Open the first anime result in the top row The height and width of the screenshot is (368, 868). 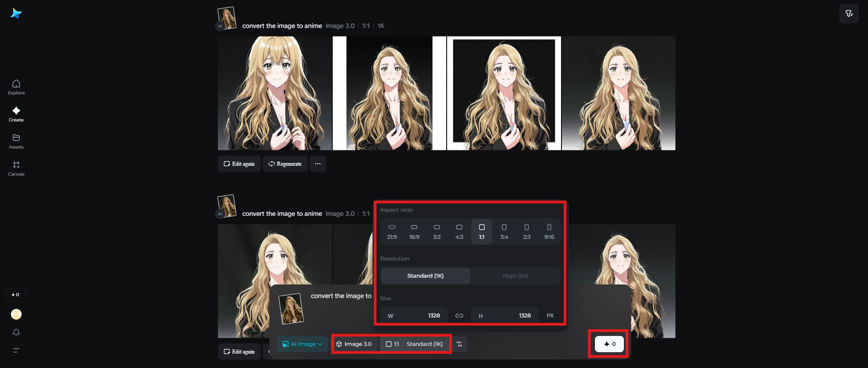(x=275, y=93)
